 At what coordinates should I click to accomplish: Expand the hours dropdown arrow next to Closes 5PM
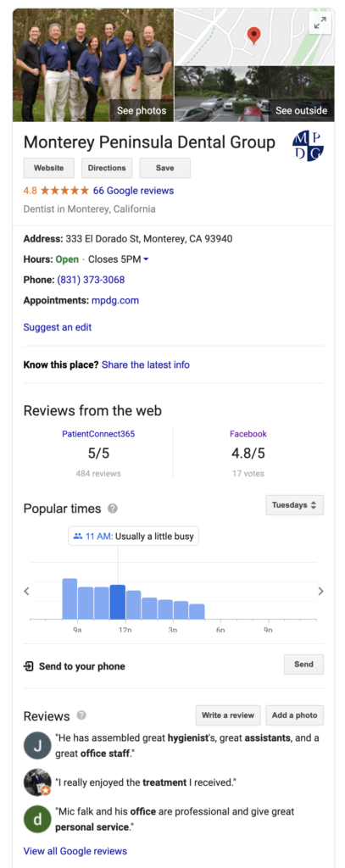click(x=146, y=259)
